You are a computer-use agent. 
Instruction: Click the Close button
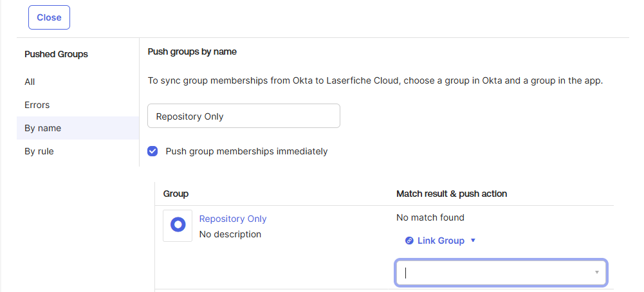point(49,17)
